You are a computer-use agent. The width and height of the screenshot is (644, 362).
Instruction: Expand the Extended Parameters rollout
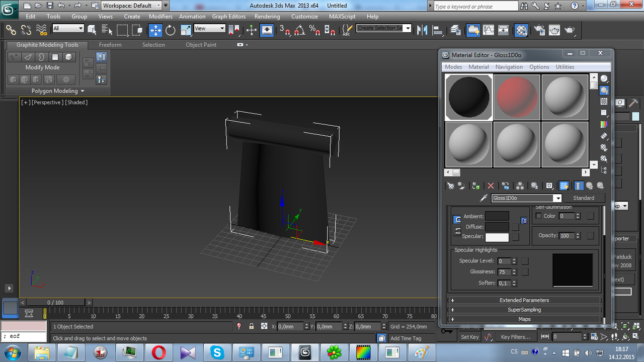pyautogui.click(x=524, y=300)
